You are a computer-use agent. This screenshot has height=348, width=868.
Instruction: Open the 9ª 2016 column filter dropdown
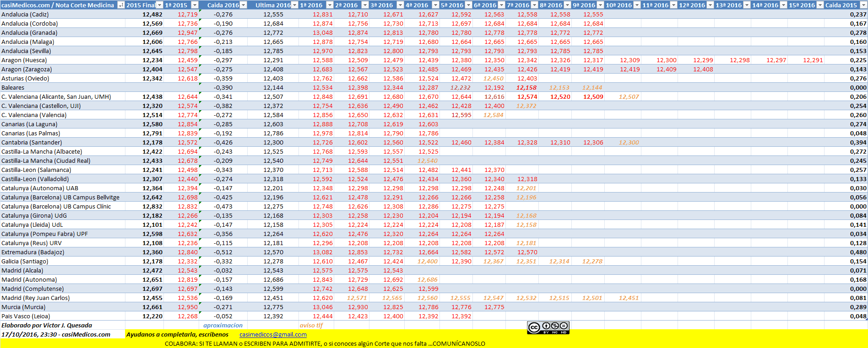pos(600,5)
